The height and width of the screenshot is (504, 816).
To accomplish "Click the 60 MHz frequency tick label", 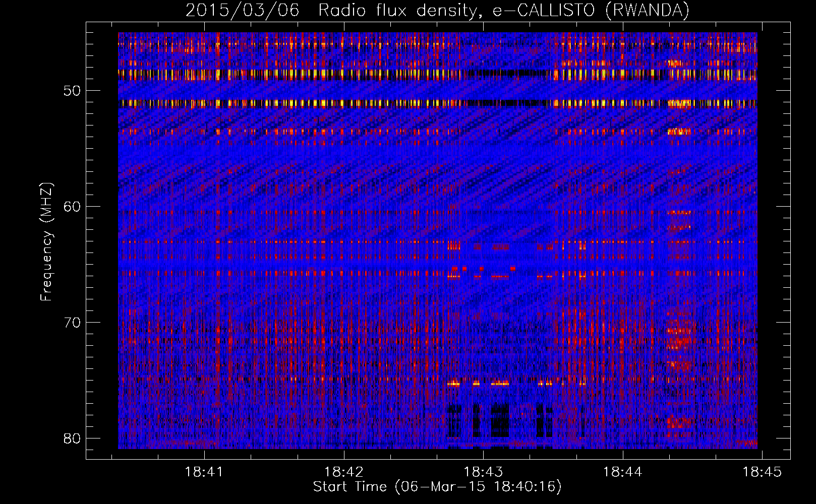I will pos(72,207).
